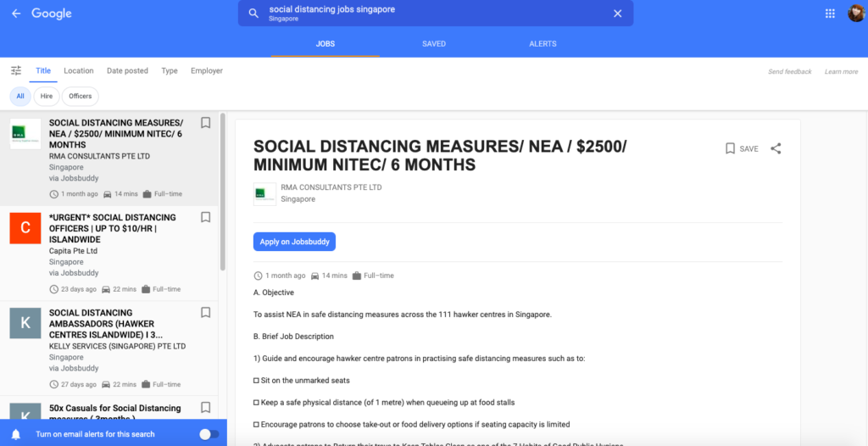The image size is (868, 446).
Task: Open the Type filter
Action: [170, 71]
